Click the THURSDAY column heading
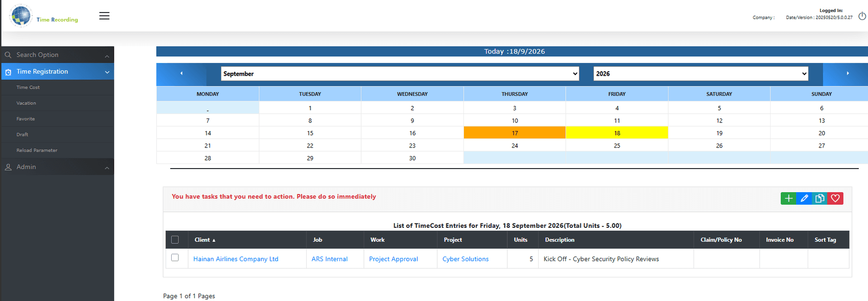This screenshot has height=301, width=868. click(x=515, y=94)
